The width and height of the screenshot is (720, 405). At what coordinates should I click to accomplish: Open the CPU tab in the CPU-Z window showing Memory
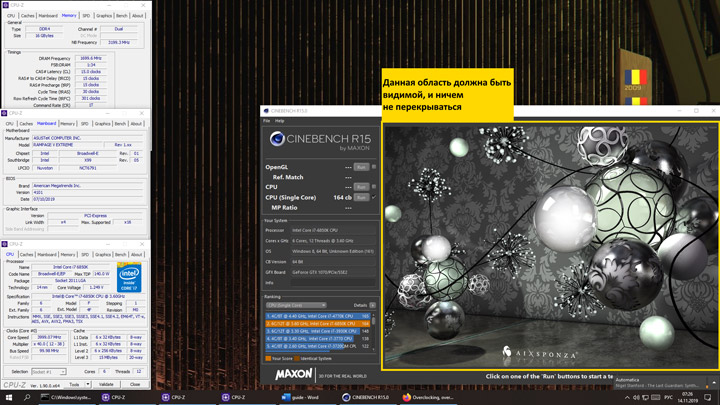click(11, 16)
